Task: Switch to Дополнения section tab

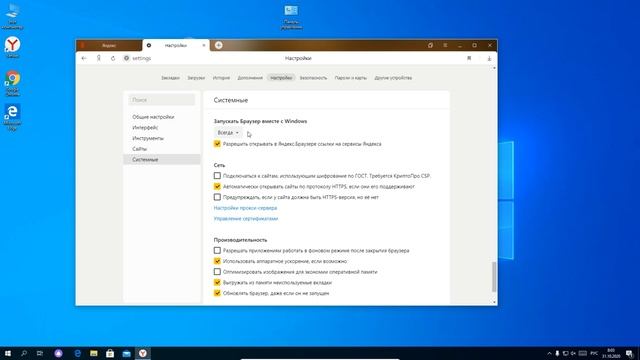Action: point(250,78)
